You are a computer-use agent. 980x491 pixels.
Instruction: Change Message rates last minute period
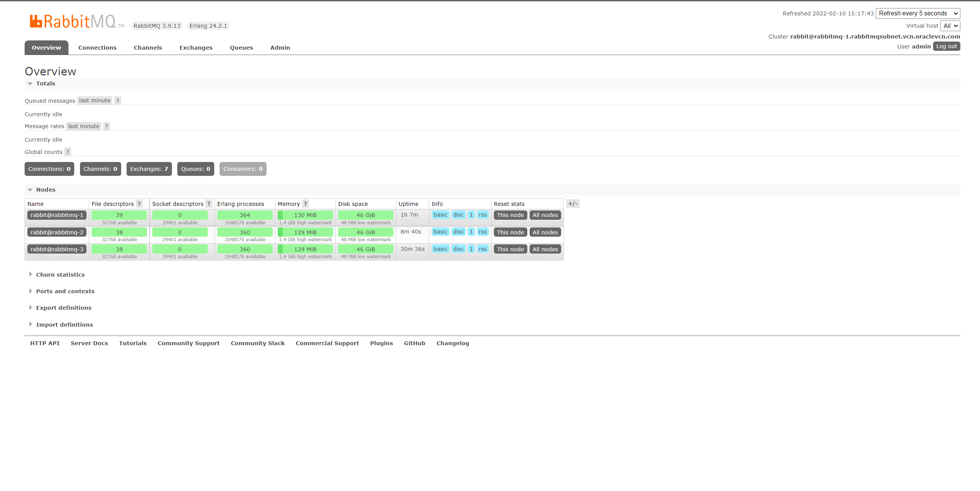tap(83, 126)
